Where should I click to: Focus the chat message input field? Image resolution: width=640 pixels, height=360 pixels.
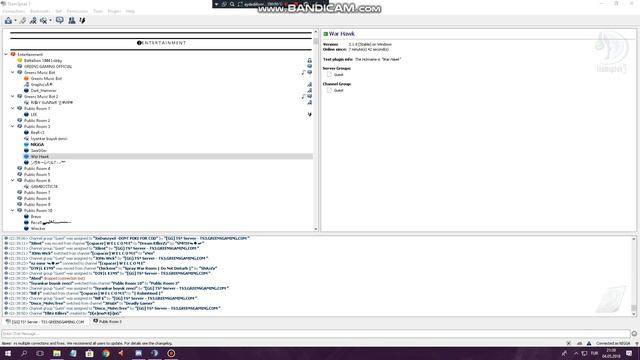316,333
